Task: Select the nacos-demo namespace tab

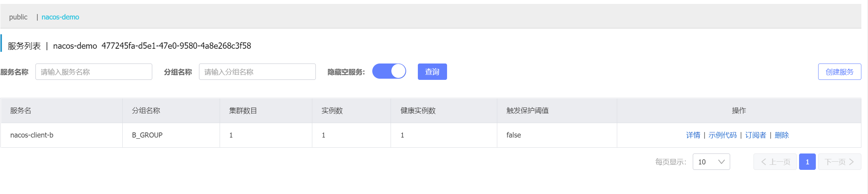Action: [x=60, y=17]
